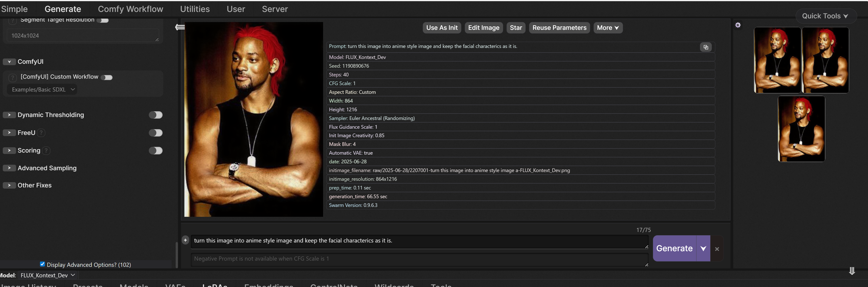
Task: Open the Examples/Basic SDXL workflow dropdown
Action: point(42,89)
